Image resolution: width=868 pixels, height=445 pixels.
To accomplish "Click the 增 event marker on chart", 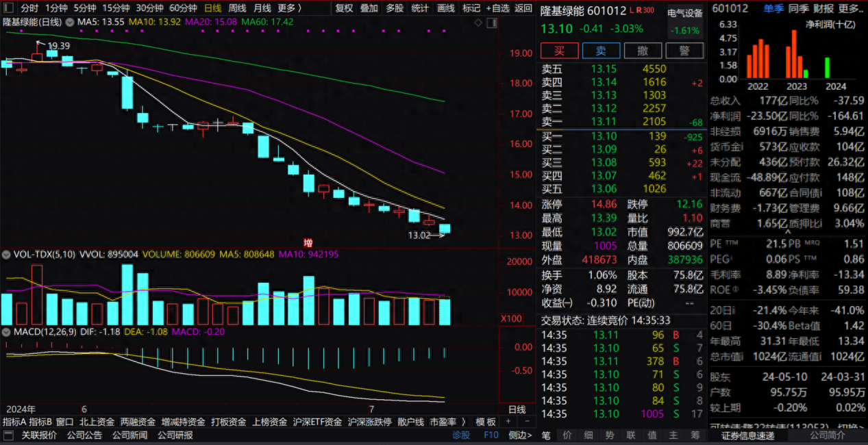I will [x=308, y=242].
